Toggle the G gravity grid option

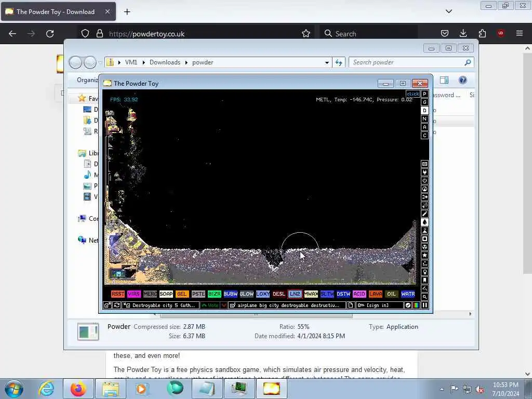tap(424, 102)
